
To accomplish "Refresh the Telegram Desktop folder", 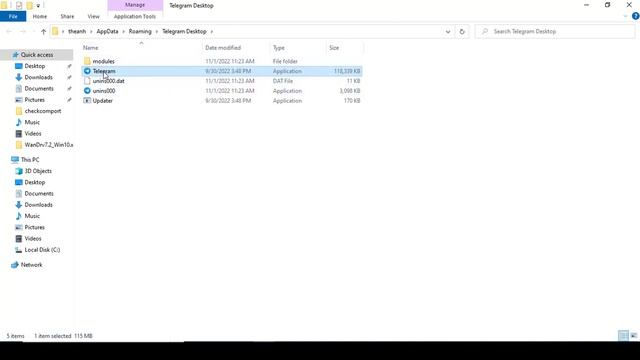I will coord(462,31).
